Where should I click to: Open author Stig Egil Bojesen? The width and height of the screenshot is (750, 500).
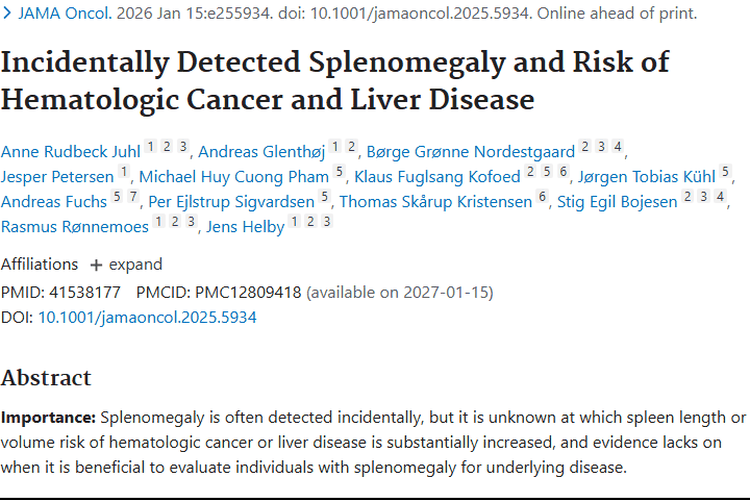[x=616, y=202]
